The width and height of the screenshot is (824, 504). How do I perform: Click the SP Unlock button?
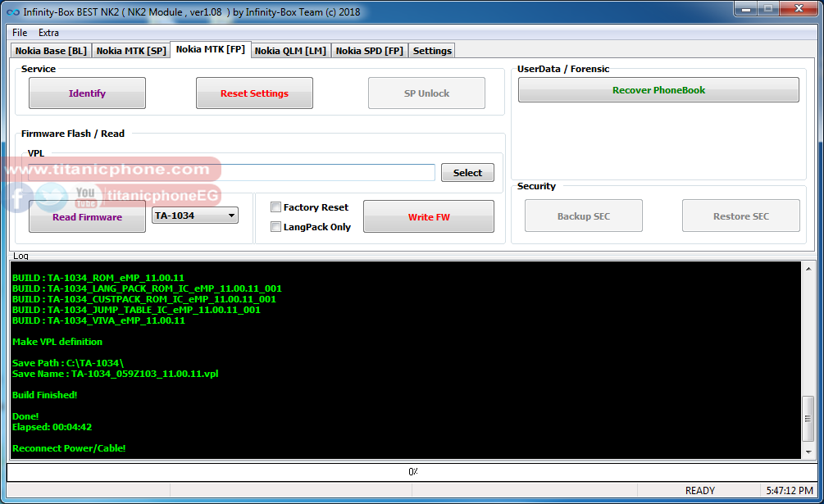[426, 93]
